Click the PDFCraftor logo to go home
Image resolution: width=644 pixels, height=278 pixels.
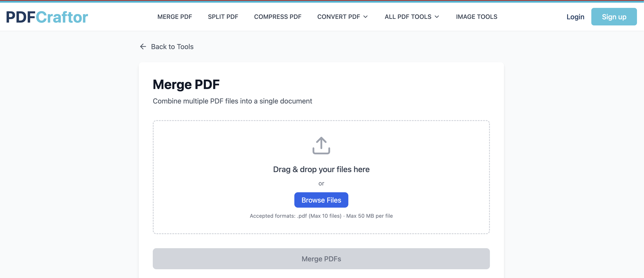pos(47,16)
